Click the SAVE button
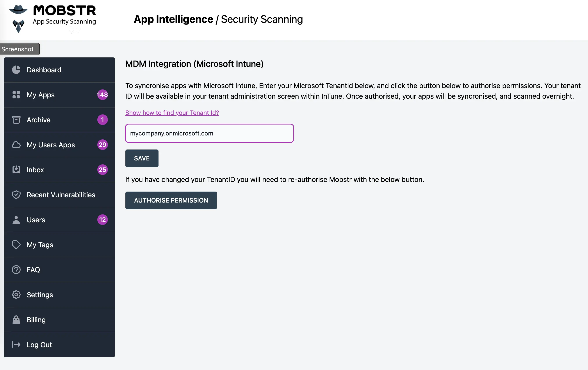Viewport: 588px width, 370px height. 142,158
